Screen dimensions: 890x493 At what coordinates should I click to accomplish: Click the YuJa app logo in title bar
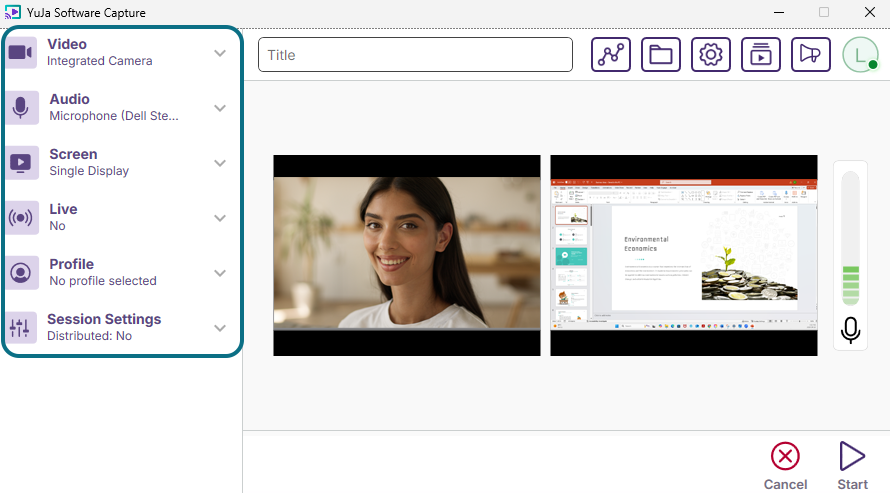click(x=12, y=12)
